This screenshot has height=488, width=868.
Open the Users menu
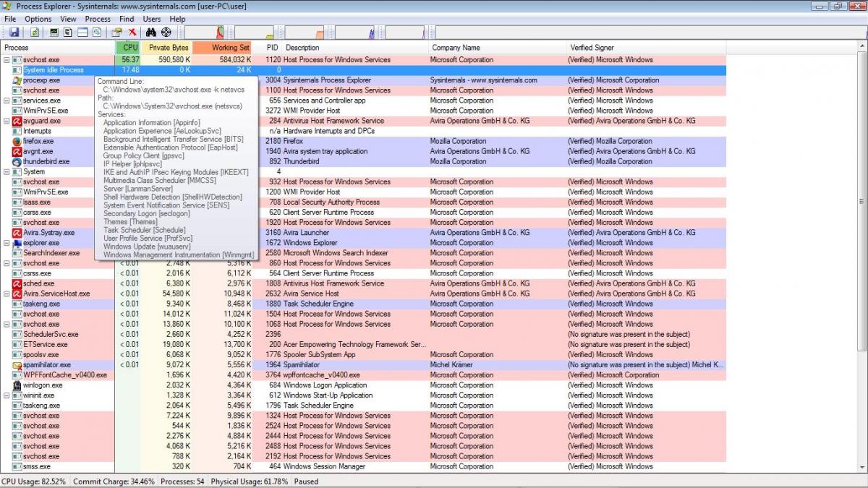coord(152,19)
